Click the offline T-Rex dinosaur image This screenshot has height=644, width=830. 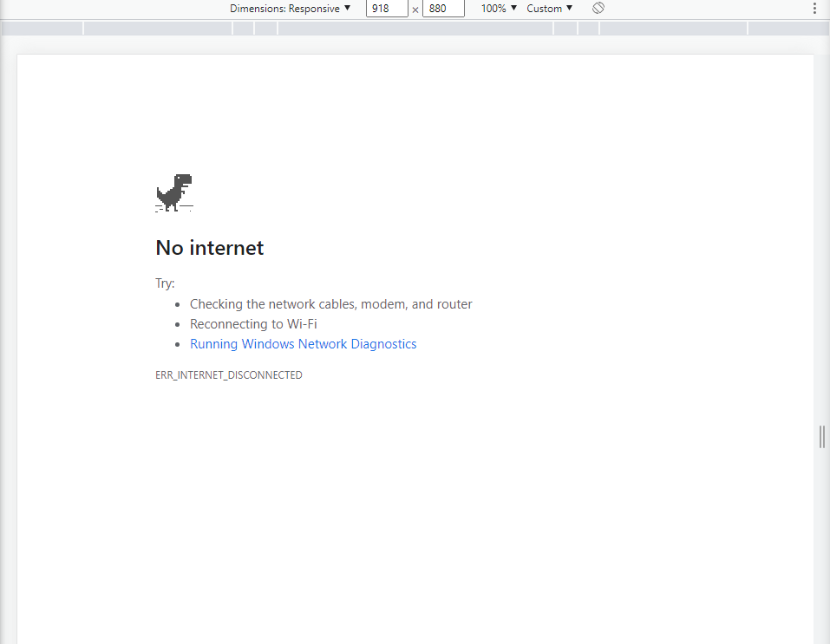174,192
